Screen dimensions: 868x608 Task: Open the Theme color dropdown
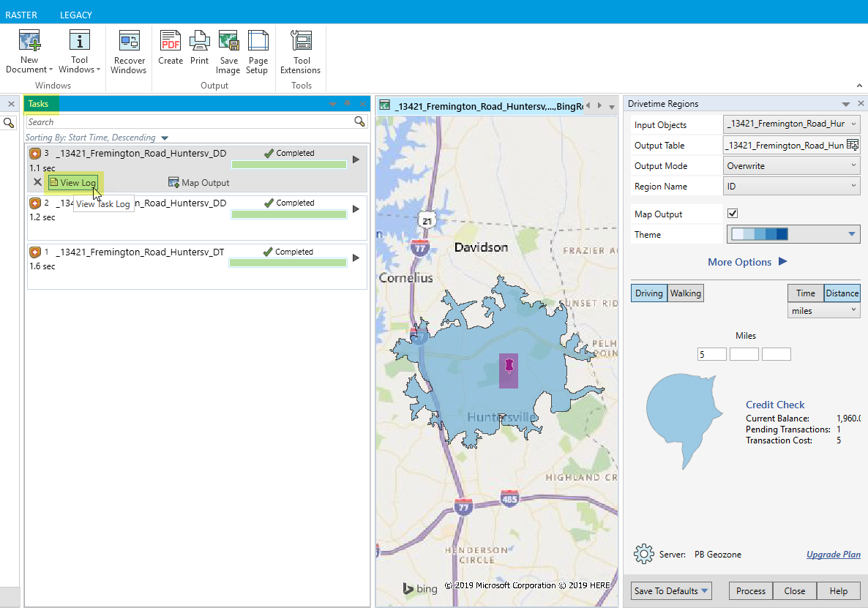(x=851, y=234)
